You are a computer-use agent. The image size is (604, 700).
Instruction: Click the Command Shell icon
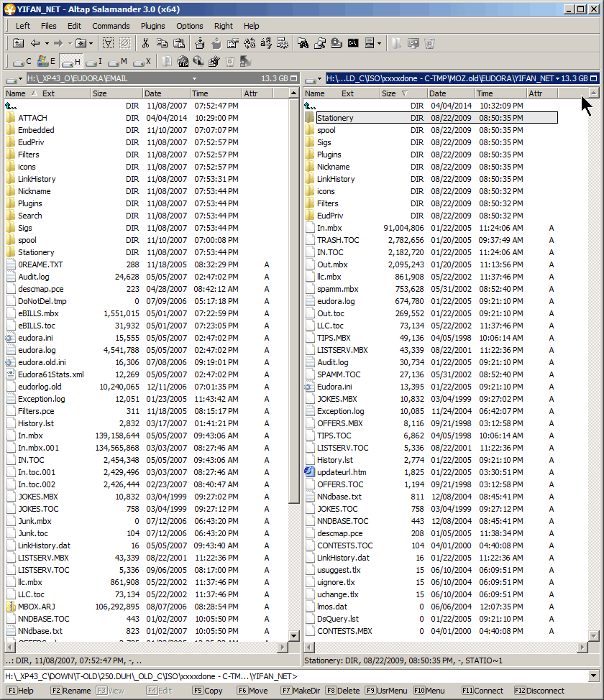[353, 43]
